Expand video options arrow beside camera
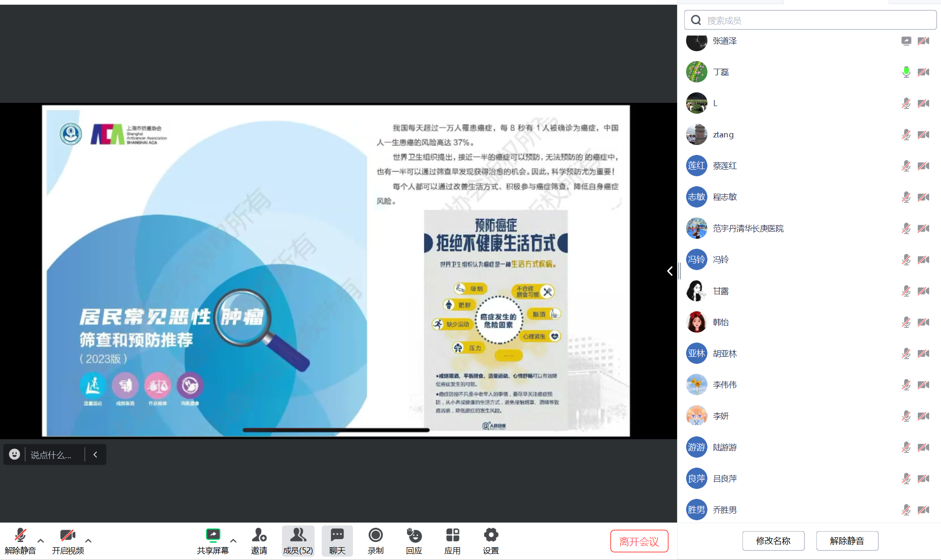The height and width of the screenshot is (560, 941). (88, 541)
